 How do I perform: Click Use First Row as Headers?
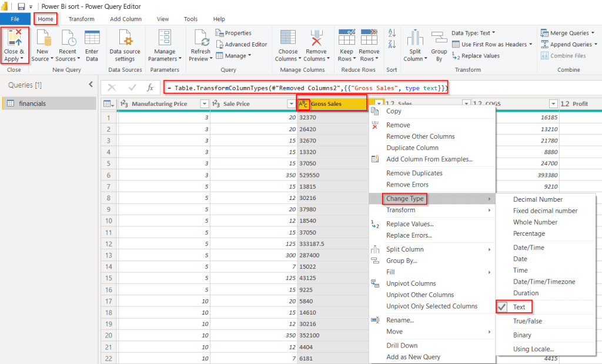click(492, 45)
